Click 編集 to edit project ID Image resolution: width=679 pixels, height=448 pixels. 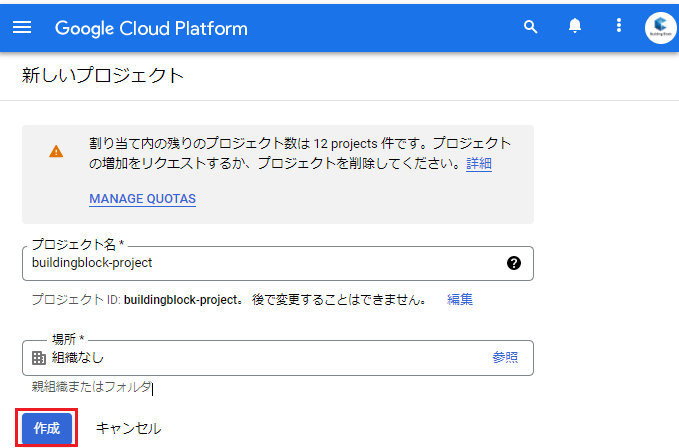point(460,299)
